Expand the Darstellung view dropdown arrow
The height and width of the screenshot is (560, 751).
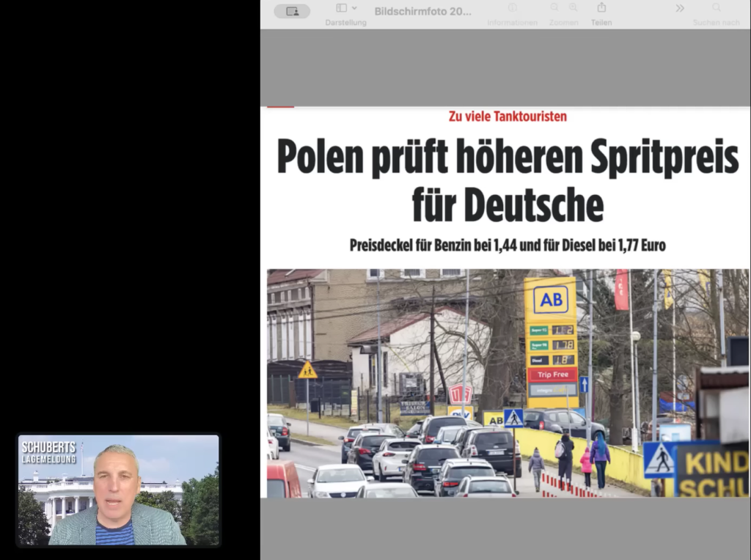(355, 8)
